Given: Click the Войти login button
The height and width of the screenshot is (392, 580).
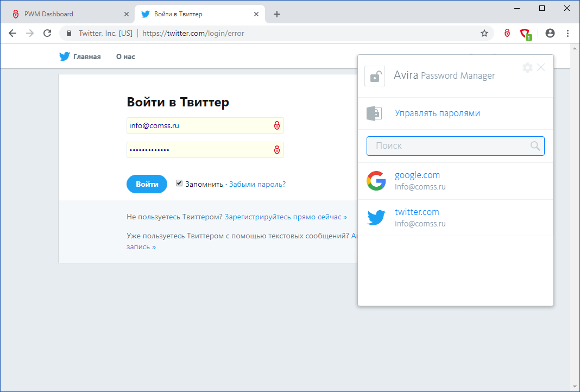Looking at the screenshot, I should [147, 184].
